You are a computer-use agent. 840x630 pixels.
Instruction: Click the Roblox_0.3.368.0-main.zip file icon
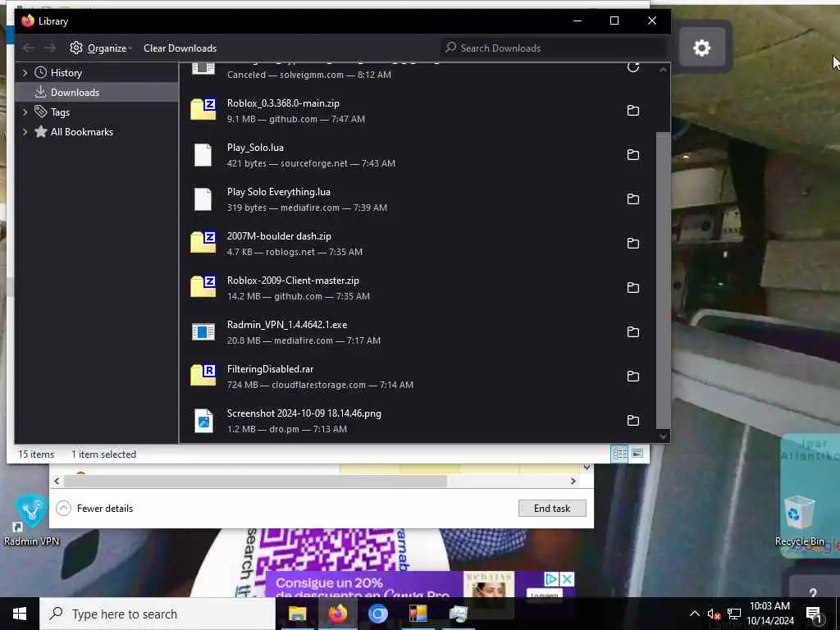coord(203,110)
